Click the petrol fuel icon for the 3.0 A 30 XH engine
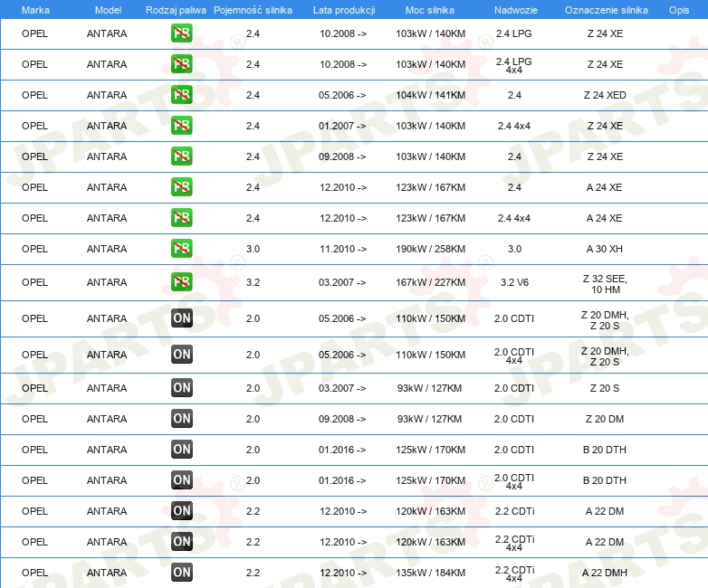Image resolution: width=708 pixels, height=588 pixels. (x=182, y=249)
